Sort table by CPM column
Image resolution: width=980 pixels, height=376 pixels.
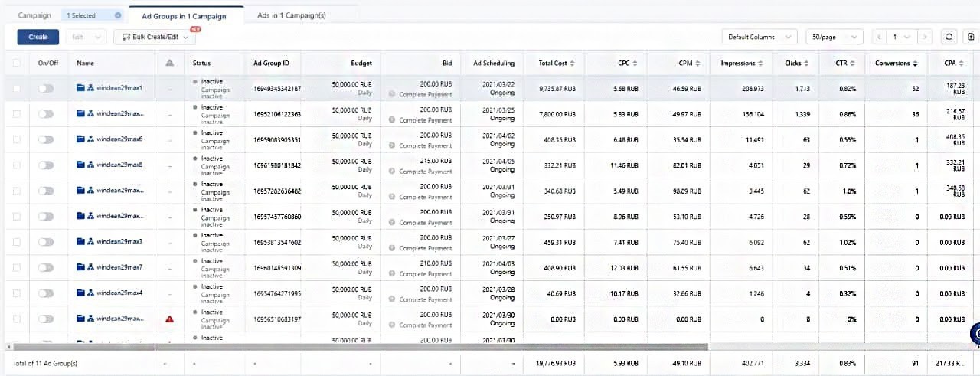click(x=698, y=64)
